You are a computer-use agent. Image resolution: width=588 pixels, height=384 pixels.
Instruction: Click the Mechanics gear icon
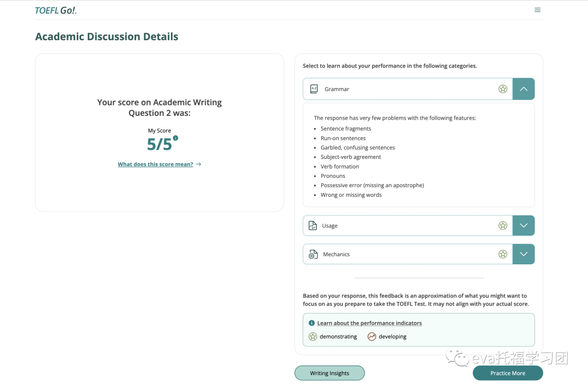click(x=313, y=255)
